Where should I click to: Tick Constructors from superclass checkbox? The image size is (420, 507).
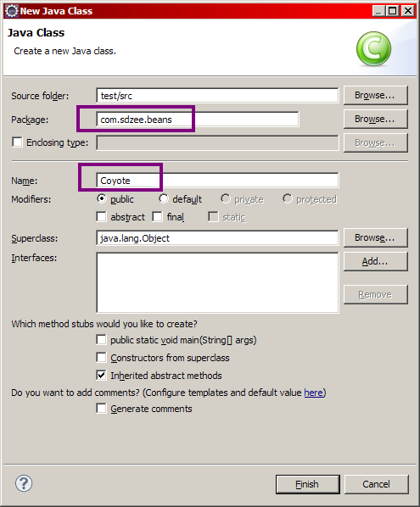tap(101, 357)
